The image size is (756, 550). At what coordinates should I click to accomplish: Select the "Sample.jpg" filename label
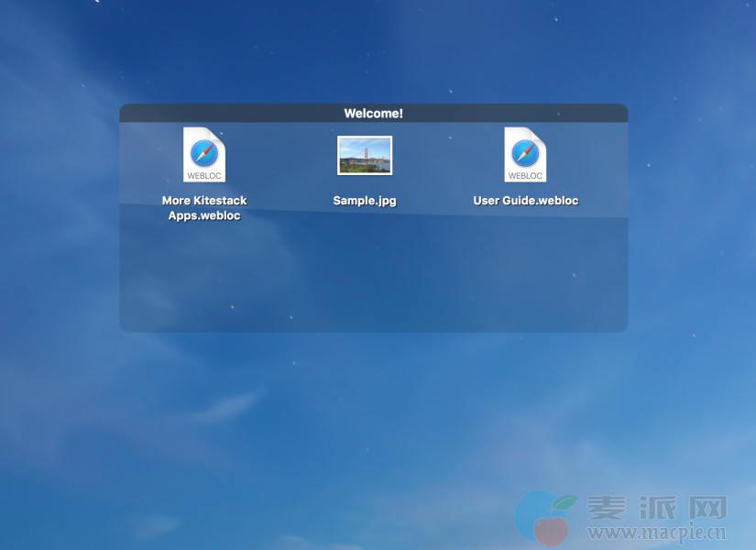(x=365, y=201)
